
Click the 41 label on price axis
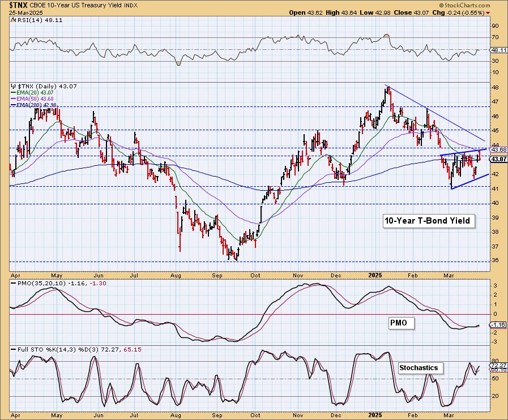tap(496, 189)
